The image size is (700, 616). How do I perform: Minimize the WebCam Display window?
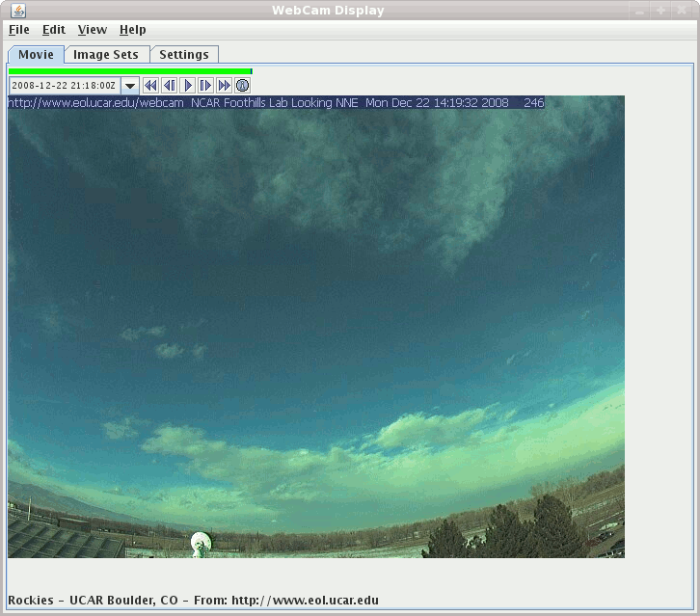click(639, 11)
